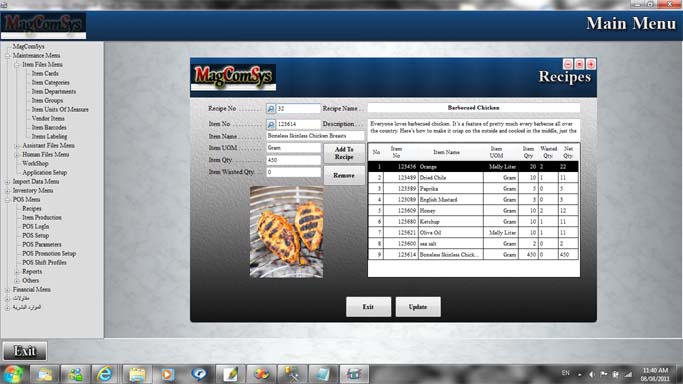The image size is (683, 384).
Task: Click the Item Qty input field
Action: click(x=294, y=160)
